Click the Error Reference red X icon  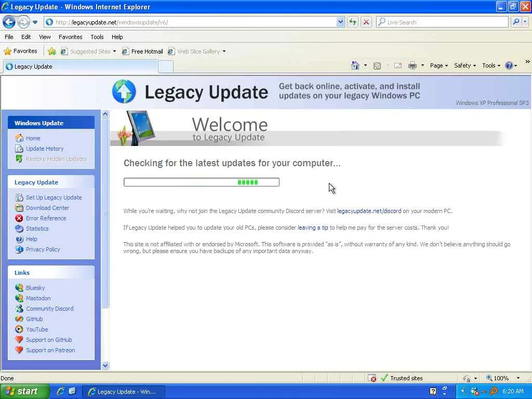(19, 218)
